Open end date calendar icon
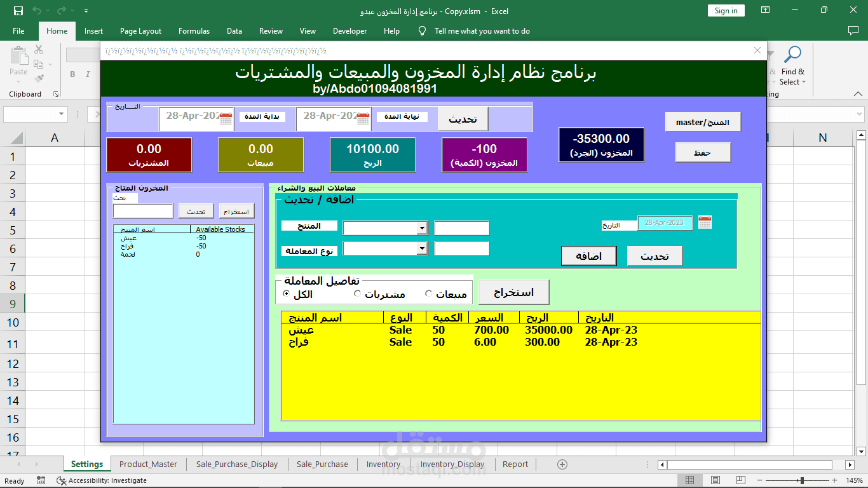This screenshot has width=868, height=488. (363, 118)
